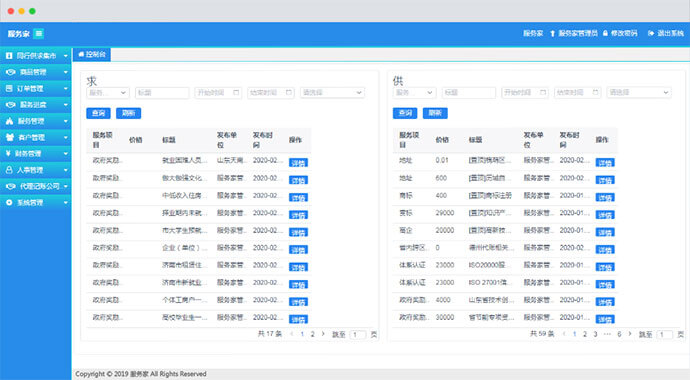Open 详情 for the 0.01 price row

pyautogui.click(x=605, y=163)
